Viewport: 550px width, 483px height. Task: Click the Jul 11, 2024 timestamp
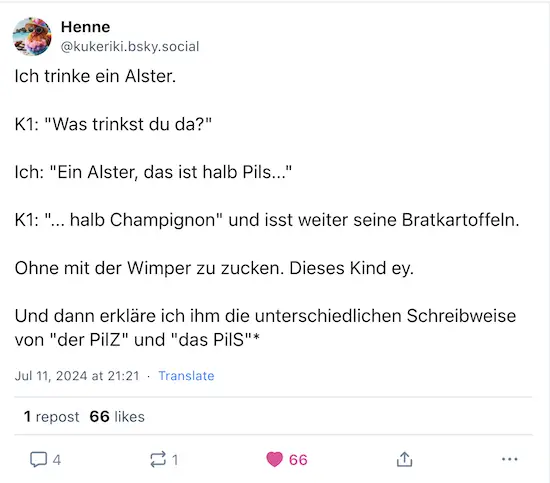[77, 376]
